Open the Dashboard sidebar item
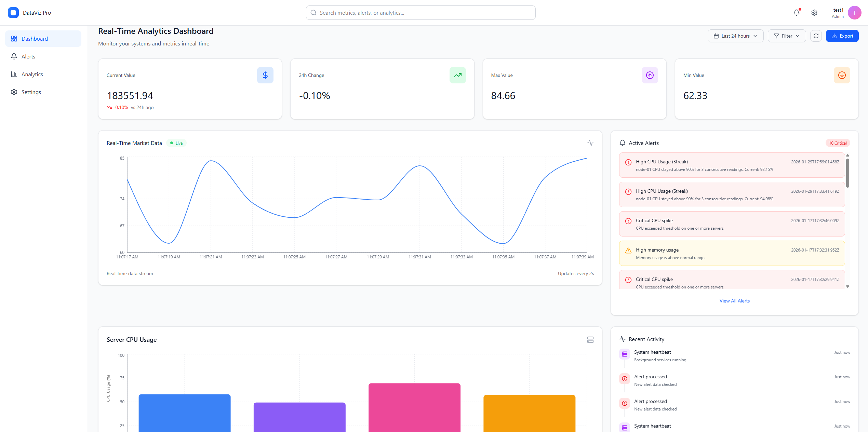Image resolution: width=868 pixels, height=432 pixels. [x=43, y=39]
